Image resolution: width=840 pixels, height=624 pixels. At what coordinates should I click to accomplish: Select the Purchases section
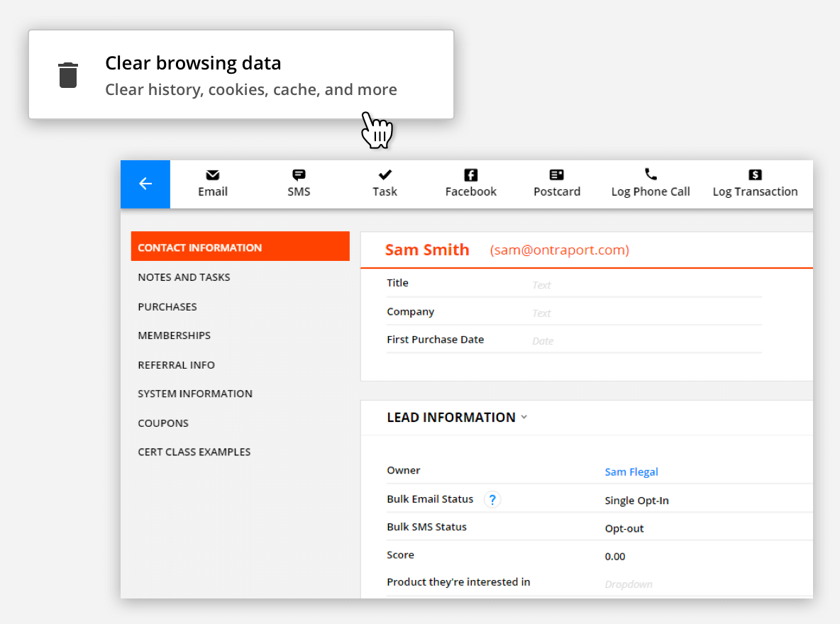tap(167, 306)
